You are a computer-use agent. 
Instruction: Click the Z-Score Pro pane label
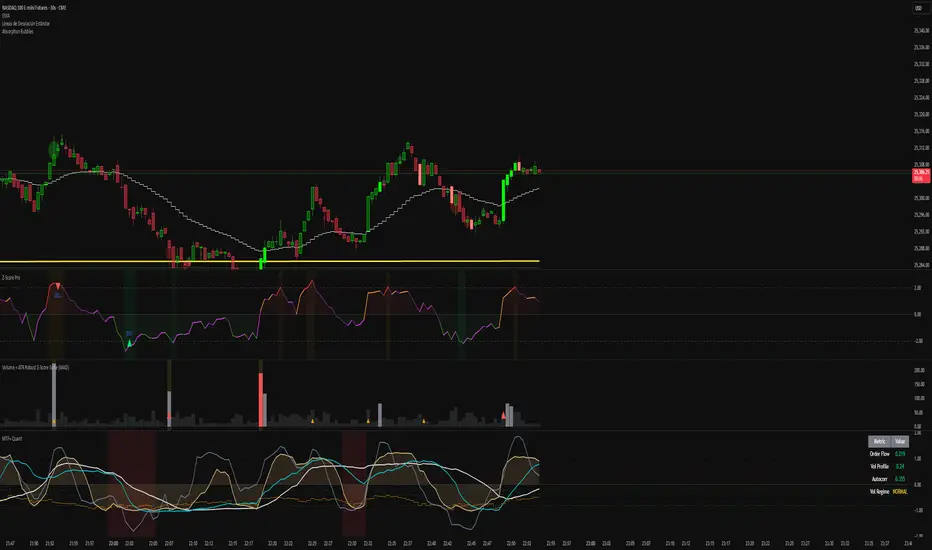pos(11,278)
